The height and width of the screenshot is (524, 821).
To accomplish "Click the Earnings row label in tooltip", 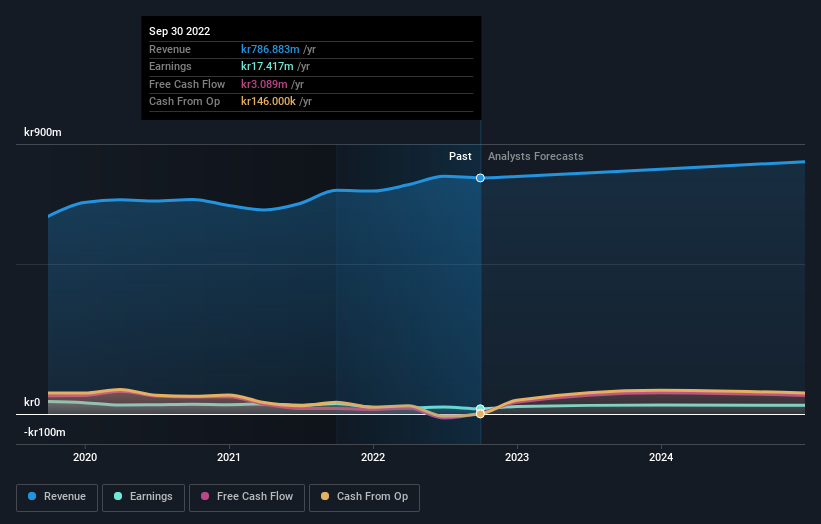I will [170, 66].
